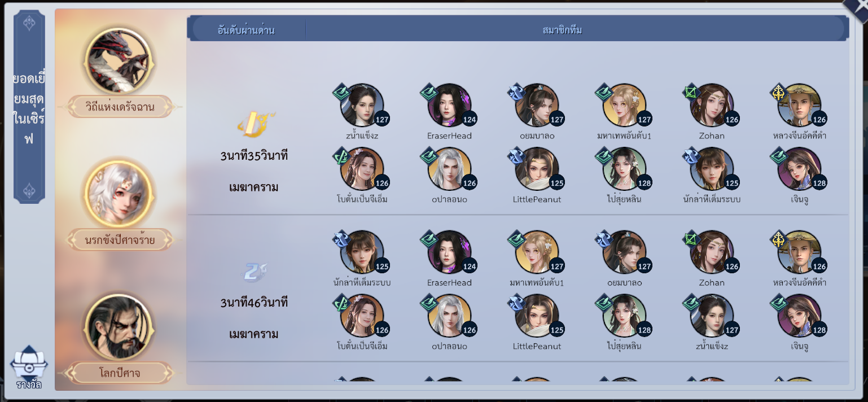Image resolution: width=868 pixels, height=402 pixels.
Task: Open the level 125 LittlePeanut avatar in rank 1 team
Action: (x=537, y=169)
